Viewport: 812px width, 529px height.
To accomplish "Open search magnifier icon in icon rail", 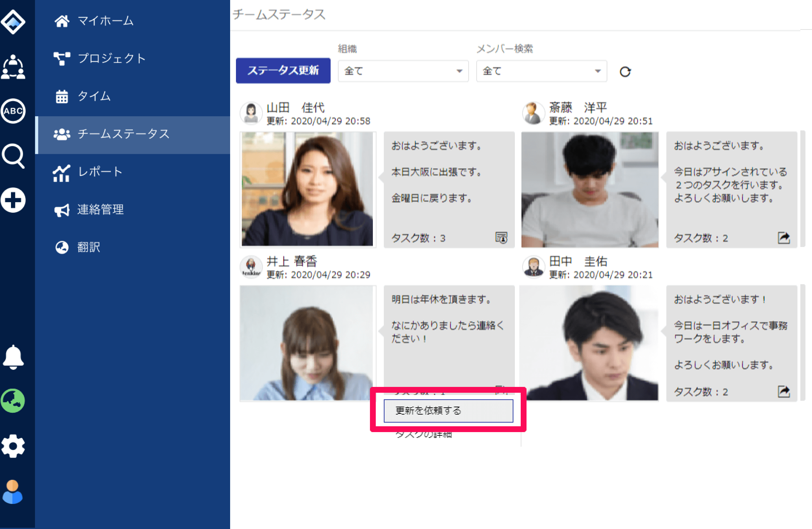I will [13, 156].
